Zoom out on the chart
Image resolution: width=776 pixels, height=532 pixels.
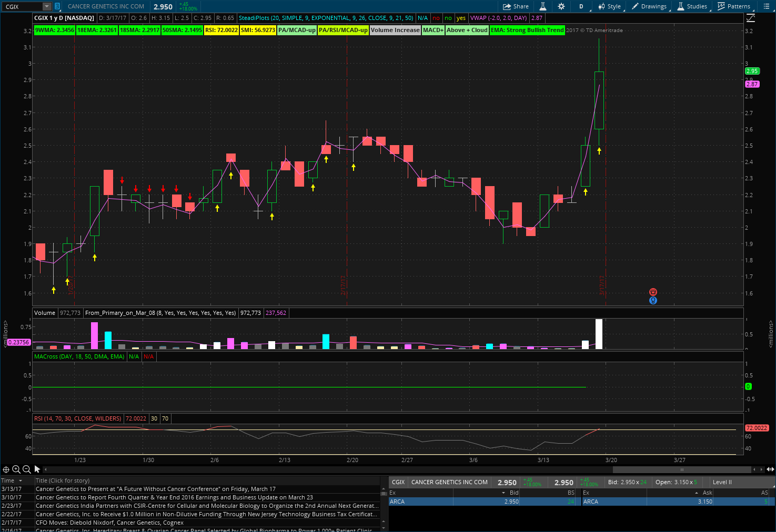click(26, 469)
